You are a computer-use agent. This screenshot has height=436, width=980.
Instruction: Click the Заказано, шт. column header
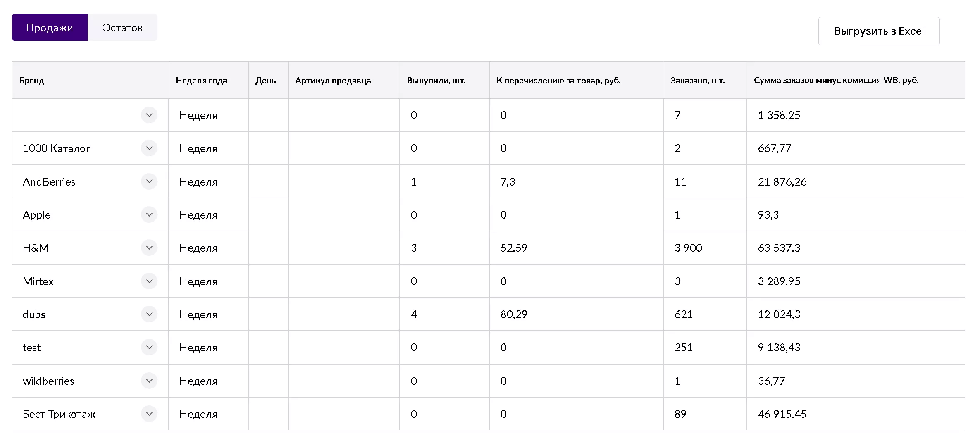[x=697, y=81]
